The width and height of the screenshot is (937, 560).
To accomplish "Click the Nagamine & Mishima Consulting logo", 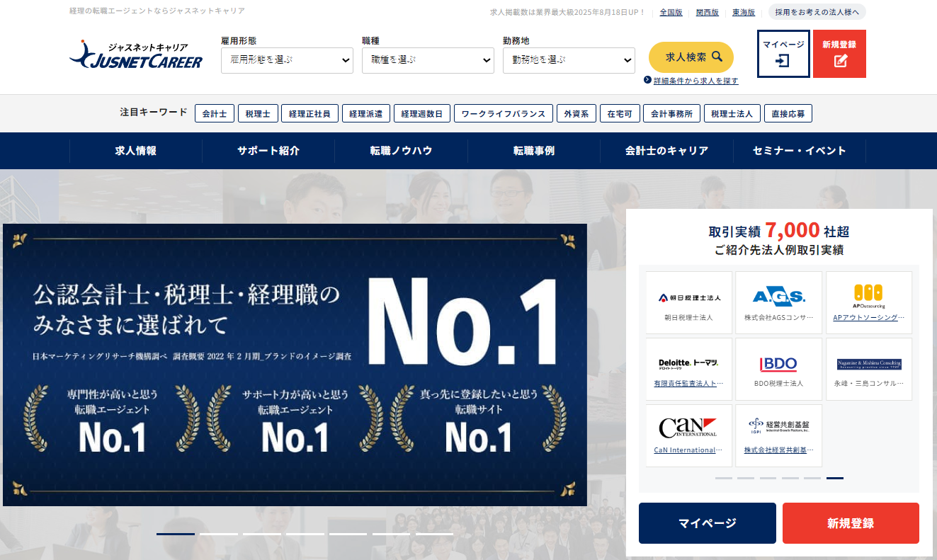I will click(x=869, y=364).
